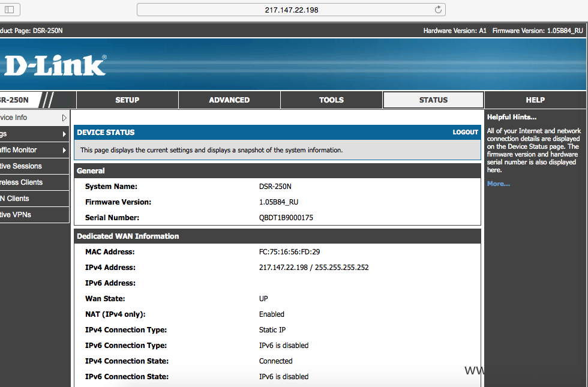Screen dimensions: 588x387
Task: Select the STATUS tab
Action: click(433, 100)
